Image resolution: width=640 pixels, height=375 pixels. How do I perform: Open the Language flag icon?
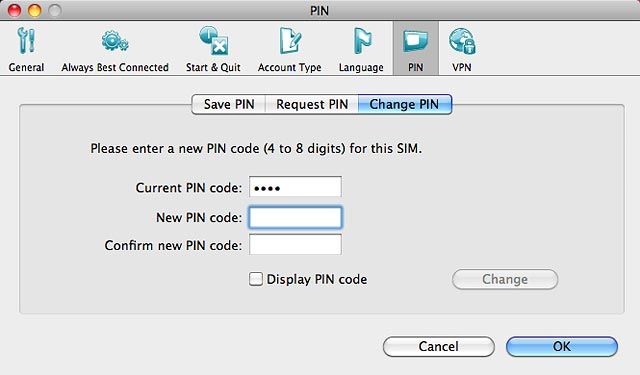[362, 41]
